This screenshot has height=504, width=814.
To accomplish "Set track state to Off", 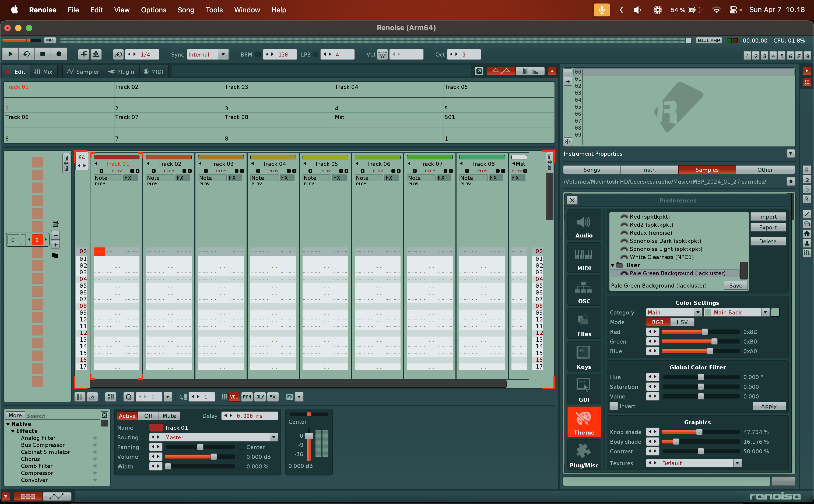I will pyautogui.click(x=148, y=416).
